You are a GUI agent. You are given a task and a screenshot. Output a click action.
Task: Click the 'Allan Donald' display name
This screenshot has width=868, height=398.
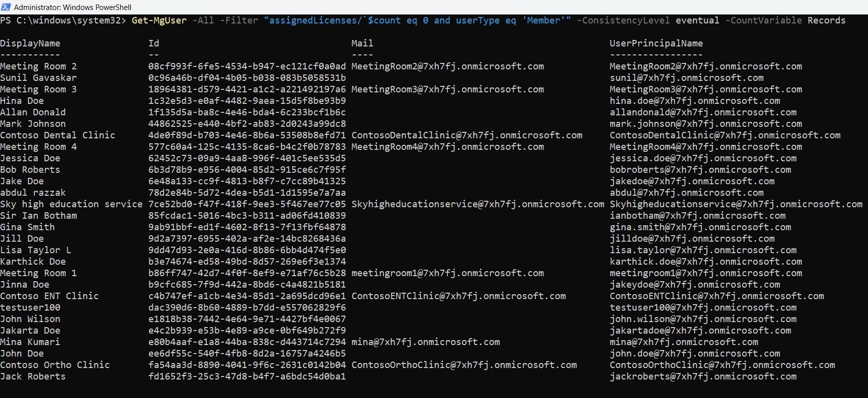[33, 112]
